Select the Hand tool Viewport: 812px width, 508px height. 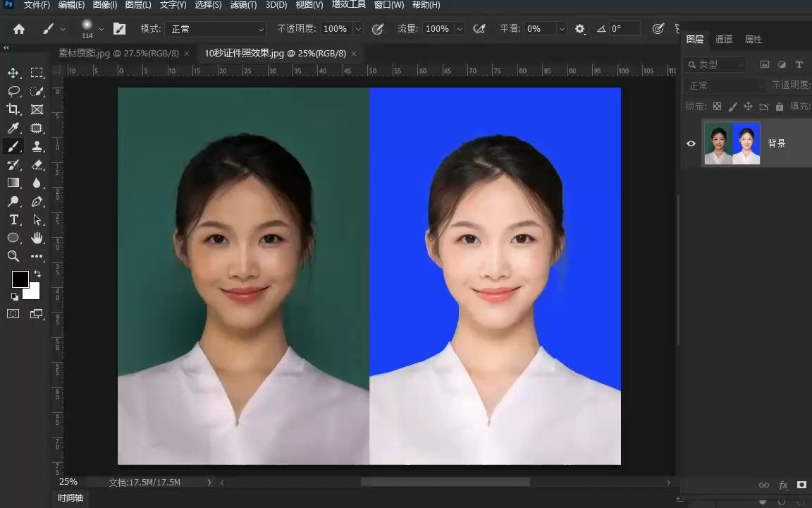pyautogui.click(x=36, y=238)
